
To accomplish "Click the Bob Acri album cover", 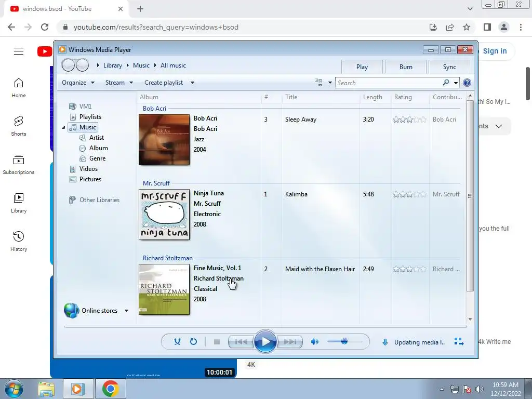I will pyautogui.click(x=164, y=140).
